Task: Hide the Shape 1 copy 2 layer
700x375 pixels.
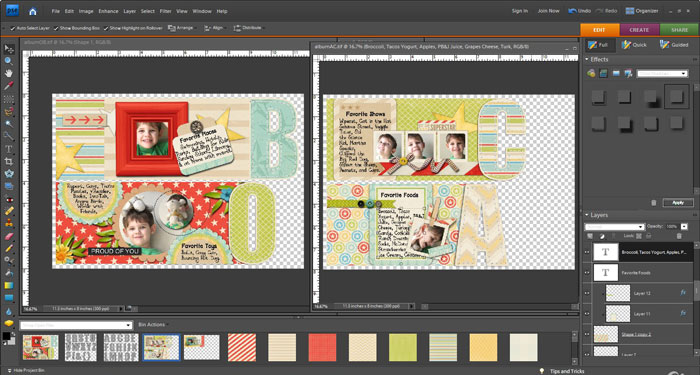Action: point(587,334)
